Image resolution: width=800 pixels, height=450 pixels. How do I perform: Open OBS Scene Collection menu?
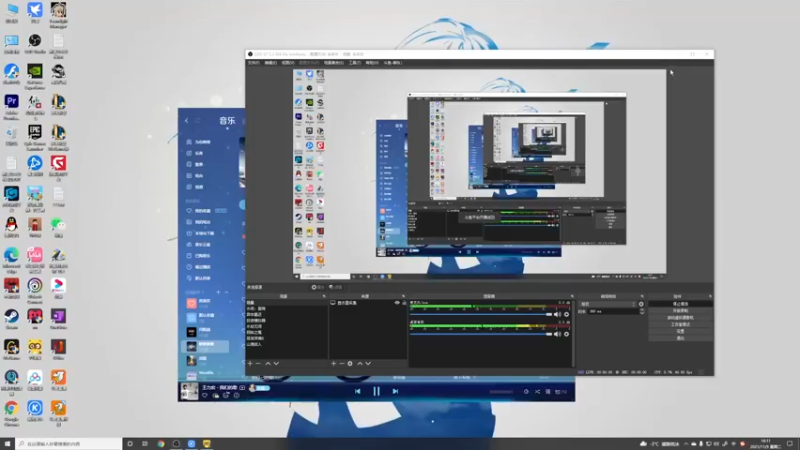[334, 63]
